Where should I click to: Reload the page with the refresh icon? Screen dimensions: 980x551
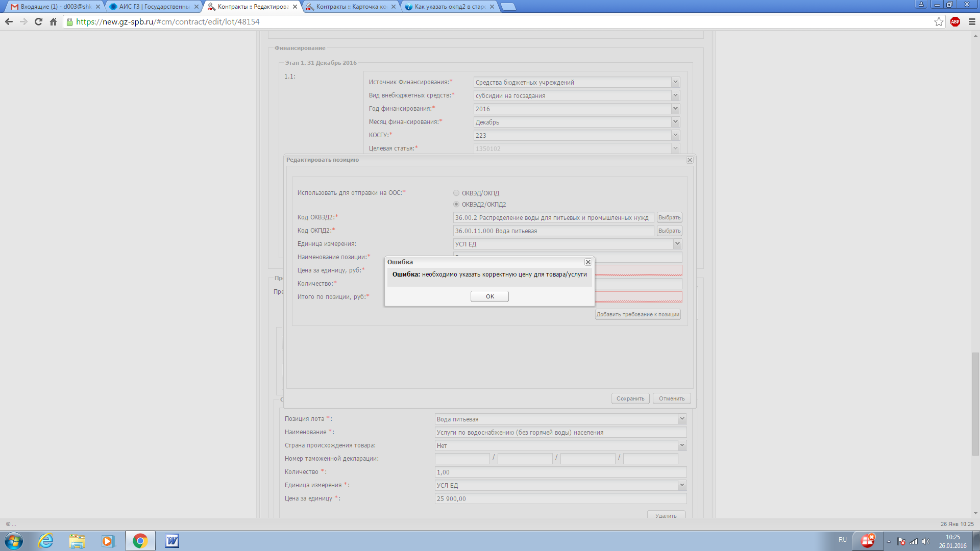pyautogui.click(x=38, y=21)
